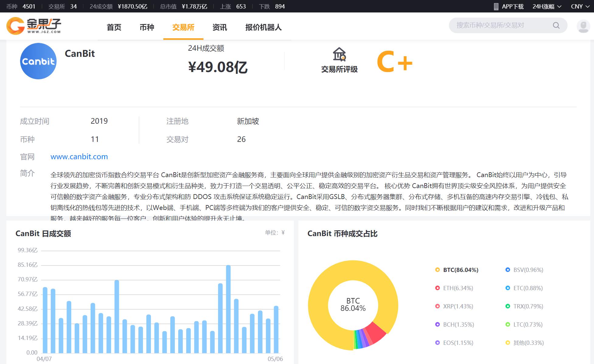Viewport: 594px width, 364px height.
Task: Click the 金果子 site logo
Action: pyautogui.click(x=34, y=26)
